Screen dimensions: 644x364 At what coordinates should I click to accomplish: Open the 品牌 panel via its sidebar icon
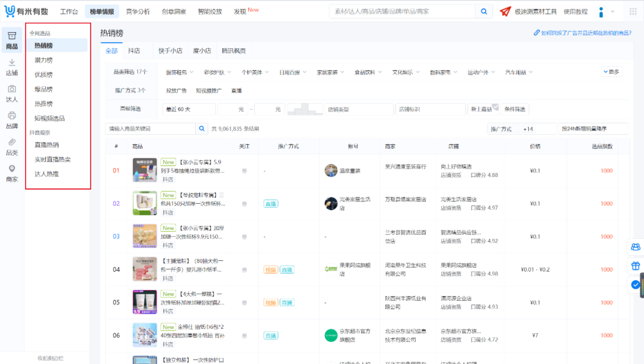[11, 121]
